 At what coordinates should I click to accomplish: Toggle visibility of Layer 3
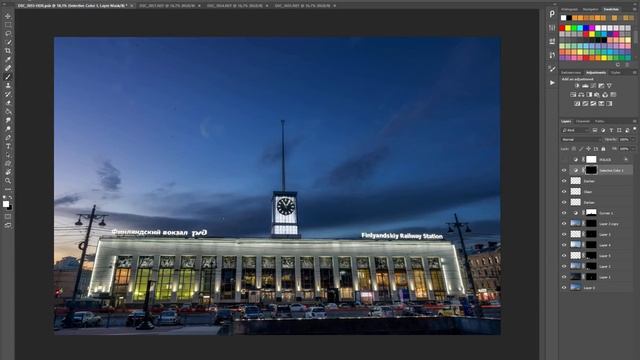[x=564, y=234]
